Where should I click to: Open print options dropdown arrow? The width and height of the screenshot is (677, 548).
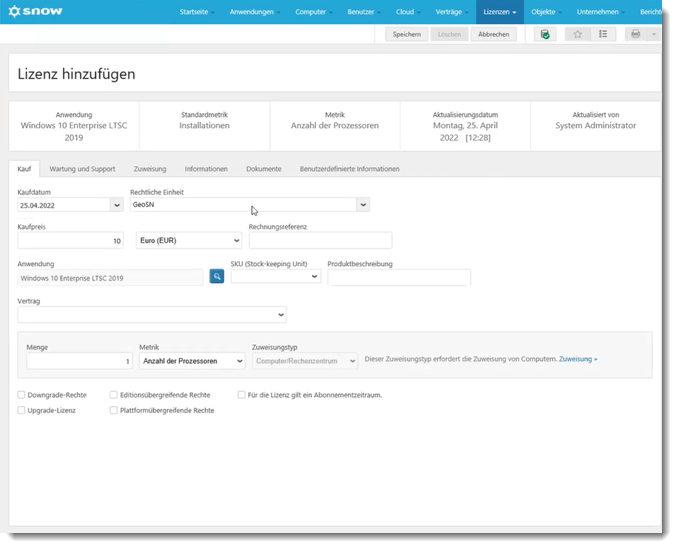[654, 34]
